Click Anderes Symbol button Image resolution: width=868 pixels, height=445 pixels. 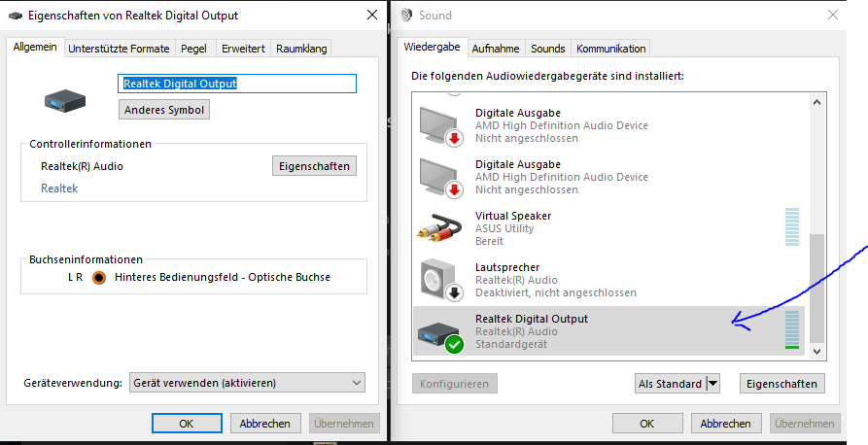coord(164,110)
